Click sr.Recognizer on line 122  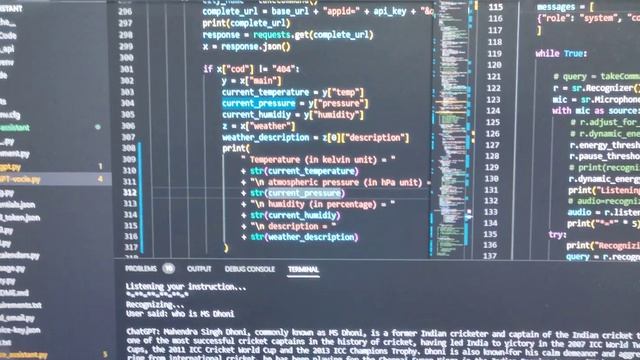pos(603,88)
